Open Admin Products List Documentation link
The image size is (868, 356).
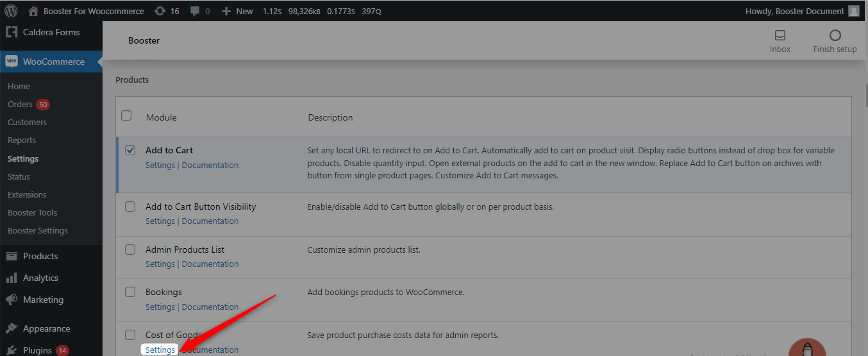tap(210, 264)
